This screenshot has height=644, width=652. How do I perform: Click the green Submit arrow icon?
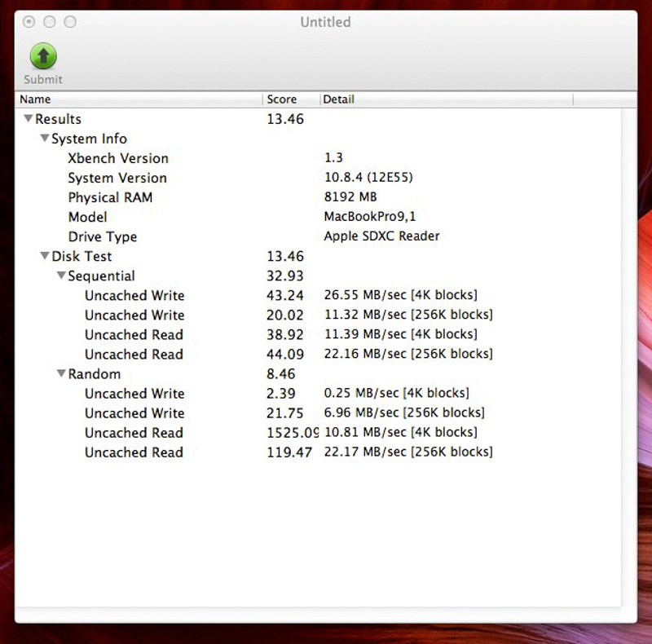(43, 56)
